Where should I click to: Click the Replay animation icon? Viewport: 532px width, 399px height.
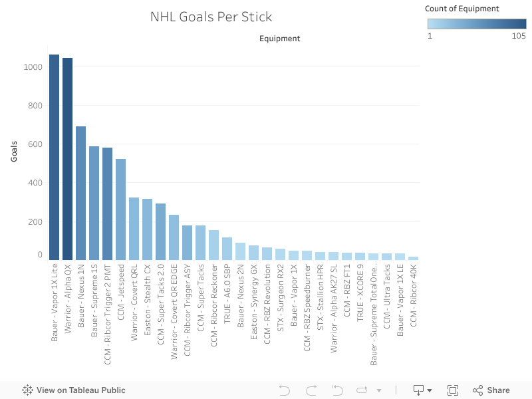[361, 390]
